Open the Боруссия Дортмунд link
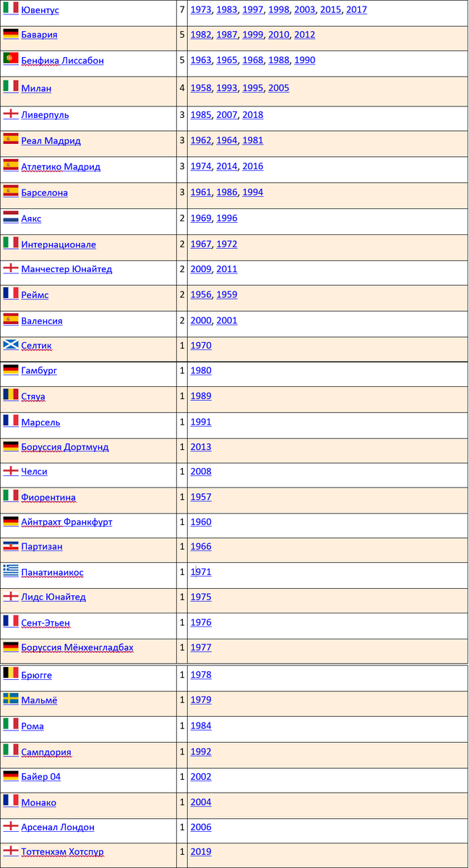Viewport: 469px width, 868px height. [65, 447]
